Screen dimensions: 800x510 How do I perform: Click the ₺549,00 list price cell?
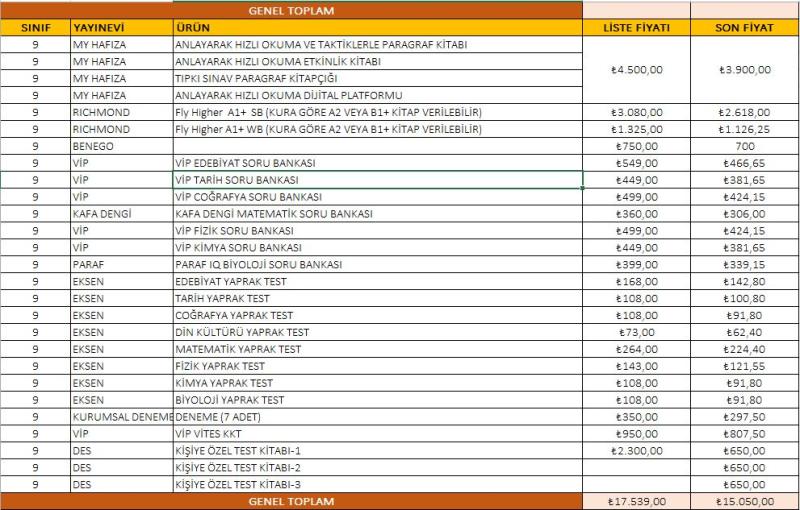(636, 163)
